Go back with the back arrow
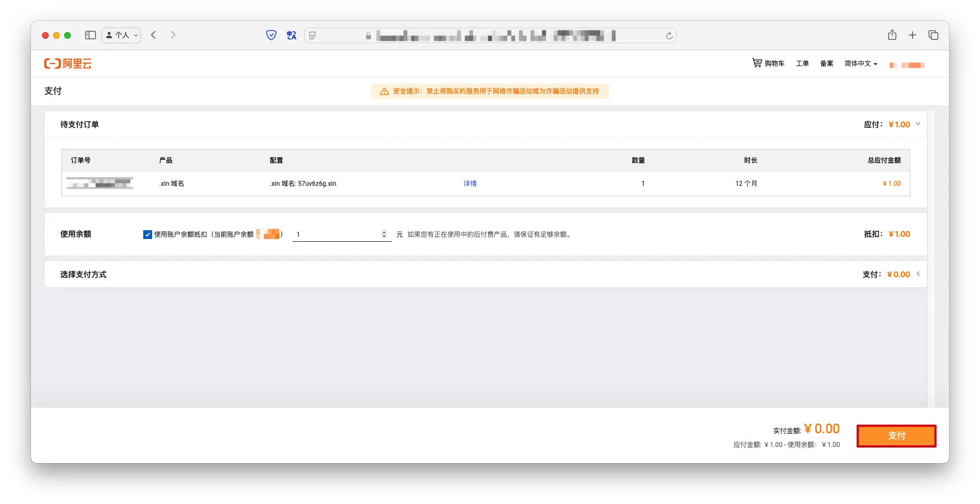Viewport: 980px width, 504px height. pyautogui.click(x=154, y=35)
